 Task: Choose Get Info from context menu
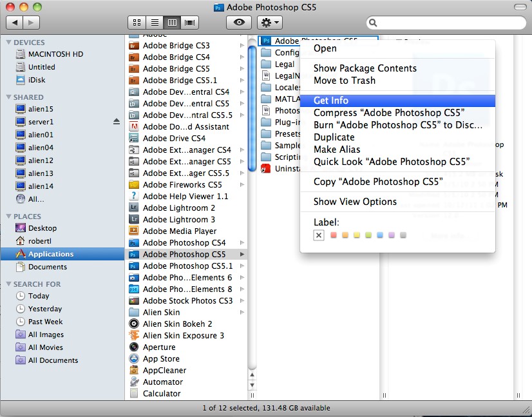point(397,101)
